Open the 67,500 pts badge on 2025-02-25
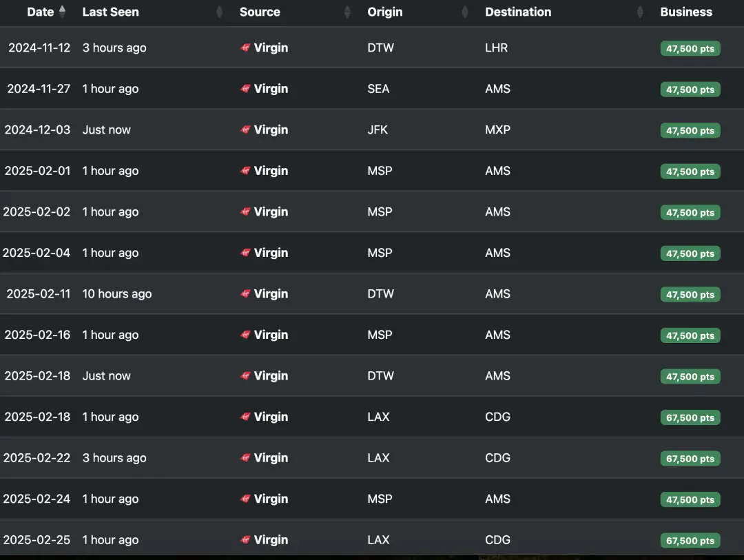Screen dimensions: 744x560 pos(690,541)
